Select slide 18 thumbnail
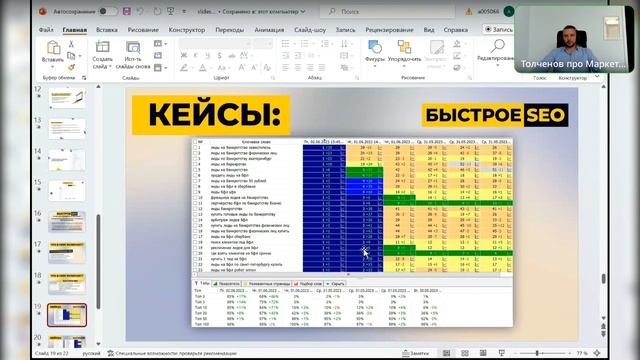Screen dimensions: 640x360 [x=67, y=284]
